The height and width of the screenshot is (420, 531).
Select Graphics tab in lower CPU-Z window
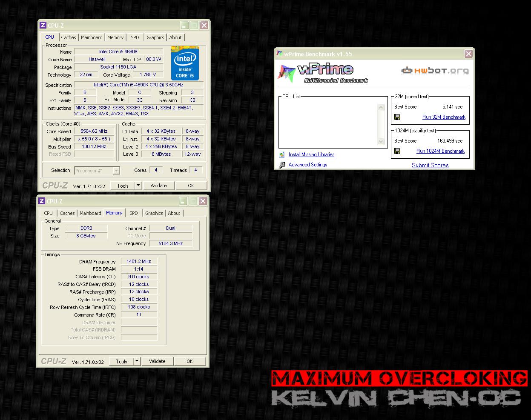pyautogui.click(x=154, y=213)
